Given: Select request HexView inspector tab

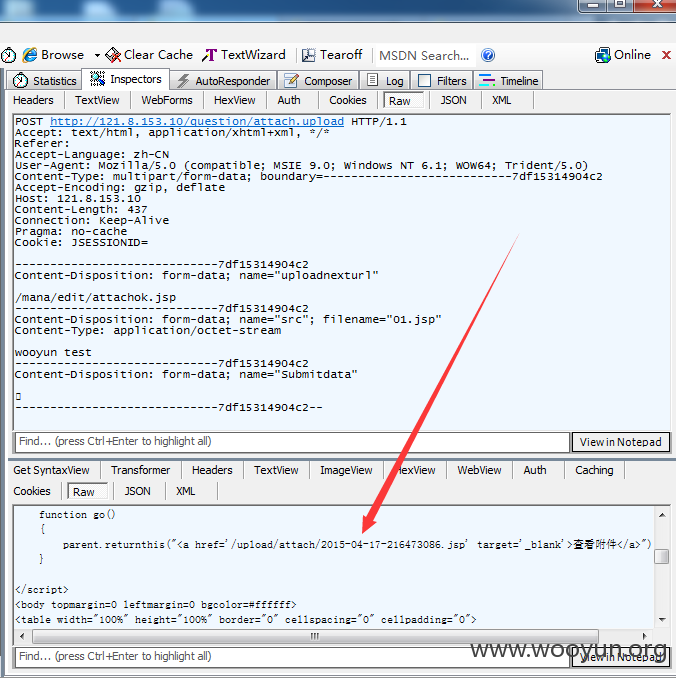Looking at the screenshot, I should (234, 100).
